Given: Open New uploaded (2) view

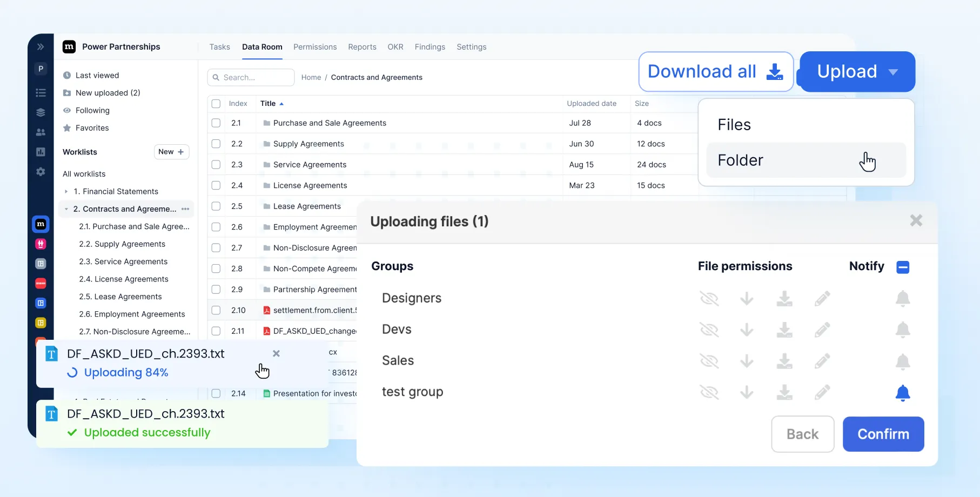Looking at the screenshot, I should [x=108, y=93].
